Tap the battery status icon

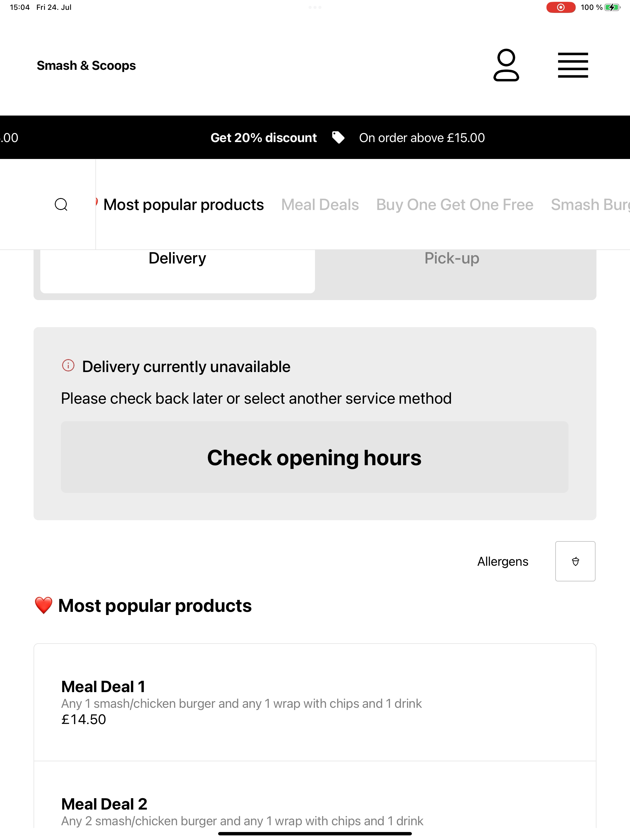pos(612,7)
